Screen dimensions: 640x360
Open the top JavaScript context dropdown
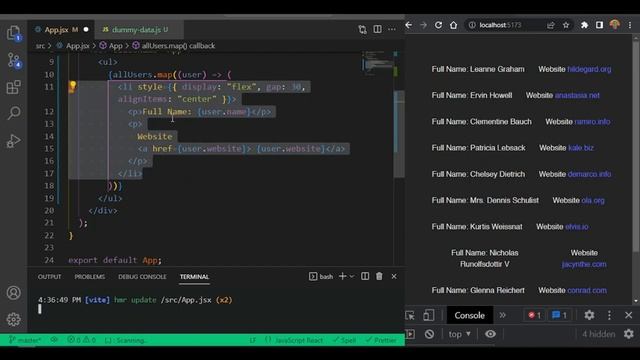(x=460, y=334)
